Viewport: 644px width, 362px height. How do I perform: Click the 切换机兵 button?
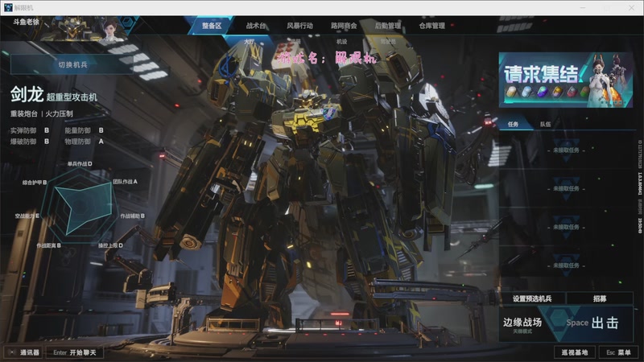click(72, 64)
